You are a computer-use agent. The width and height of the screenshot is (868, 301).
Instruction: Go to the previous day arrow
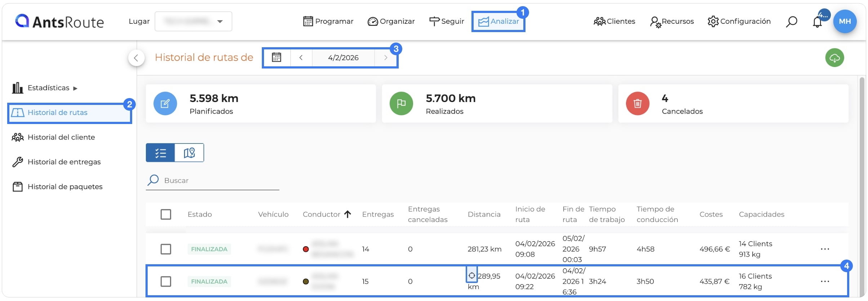pos(301,58)
